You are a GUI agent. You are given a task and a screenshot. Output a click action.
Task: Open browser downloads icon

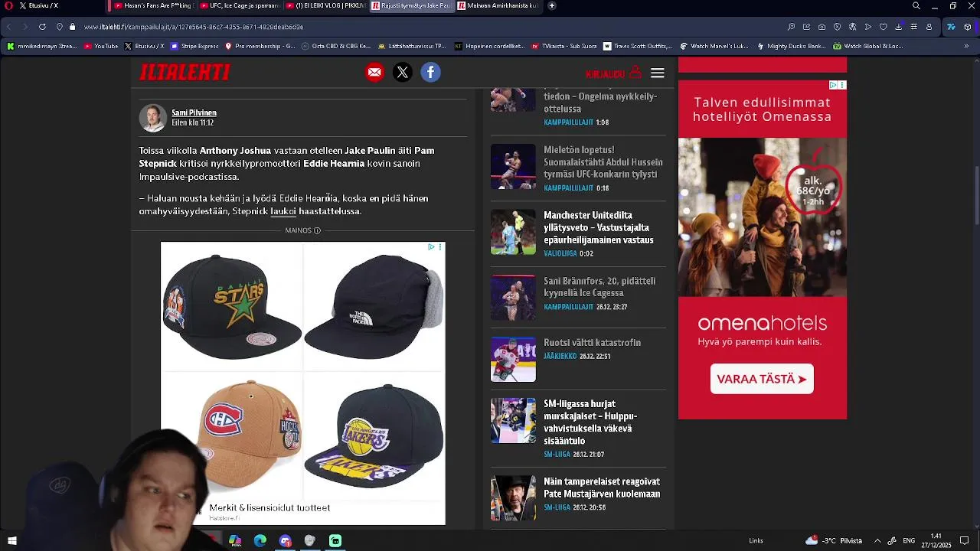pyautogui.click(x=898, y=27)
